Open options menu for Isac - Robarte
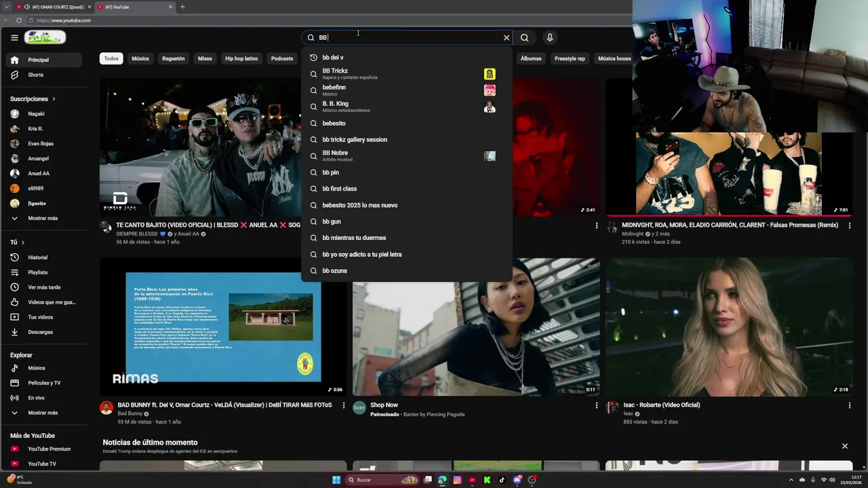Image resolution: width=868 pixels, height=488 pixels. 849,405
